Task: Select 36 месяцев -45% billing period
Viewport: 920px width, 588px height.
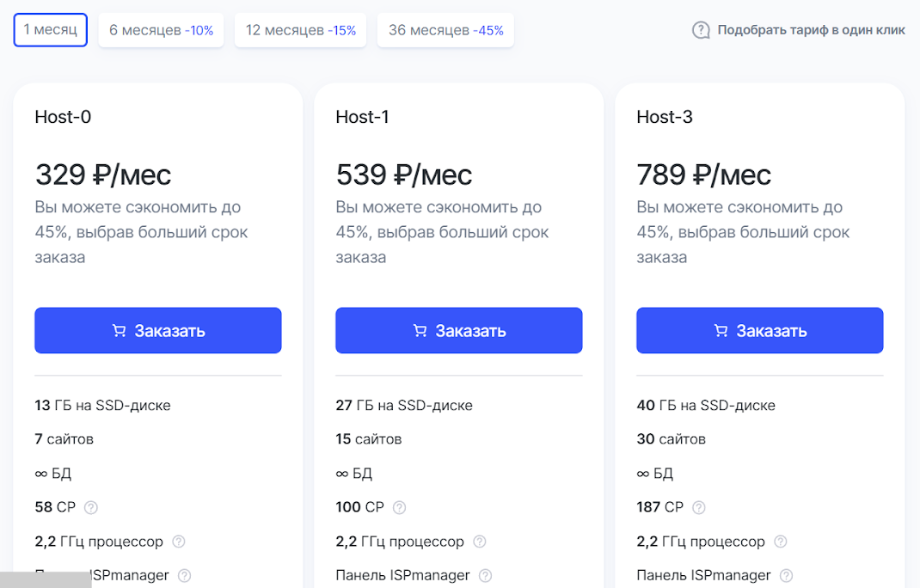Action: tap(446, 30)
